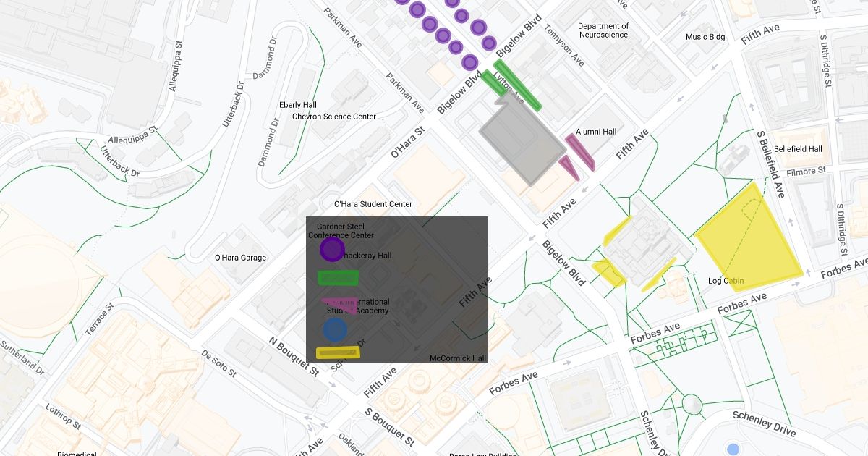868x456 pixels.
Task: Select the long pink shape beside Alumni Hall
Action: point(580,151)
